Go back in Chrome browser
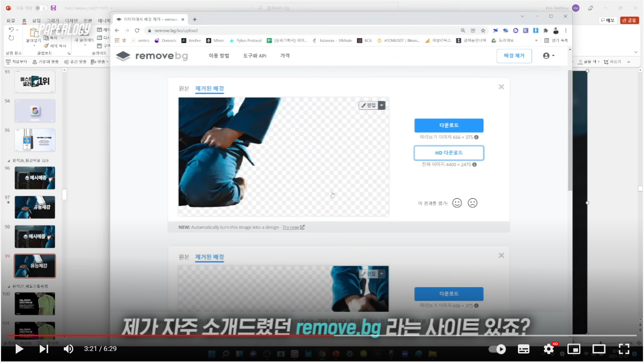 [x=117, y=30]
